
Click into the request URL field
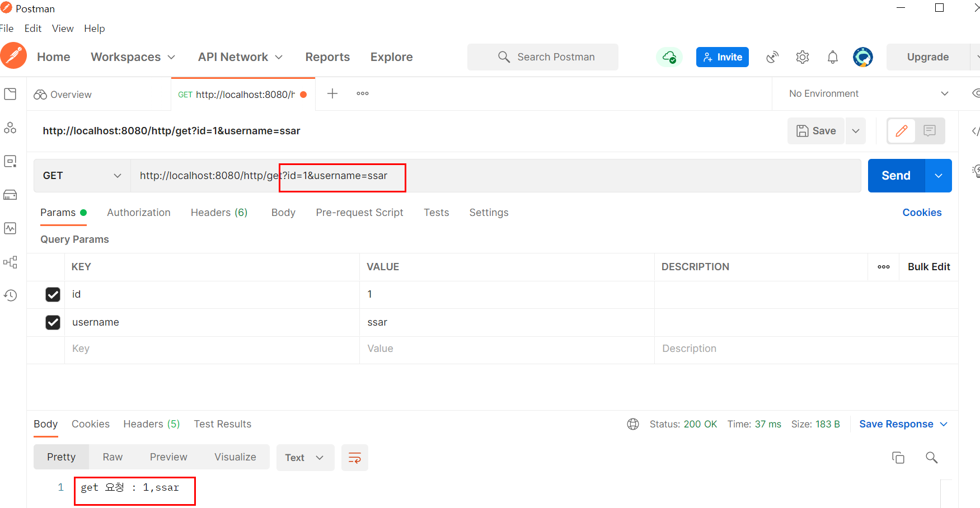(x=496, y=176)
